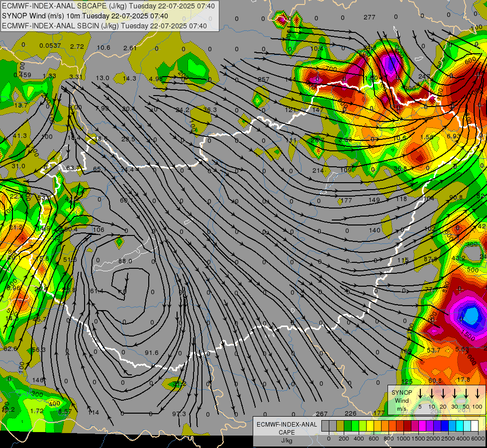Select the 91.6 map value

click(x=152, y=352)
